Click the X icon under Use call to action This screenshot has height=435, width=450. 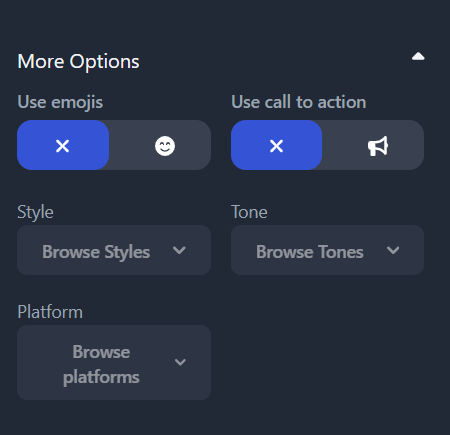(x=276, y=146)
